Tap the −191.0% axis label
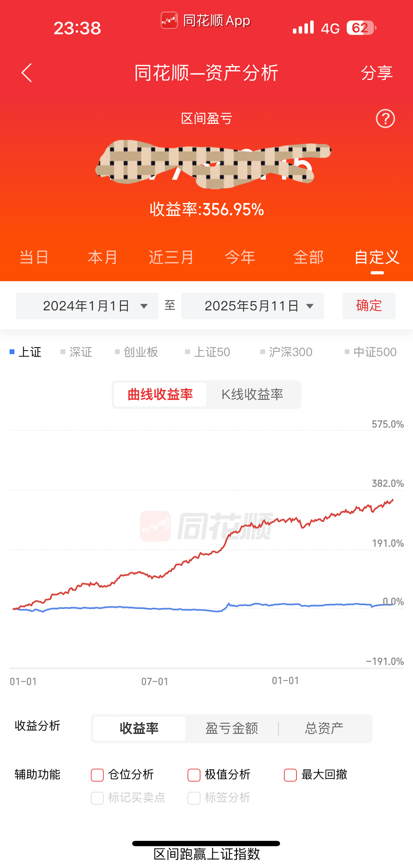 pos(385,661)
